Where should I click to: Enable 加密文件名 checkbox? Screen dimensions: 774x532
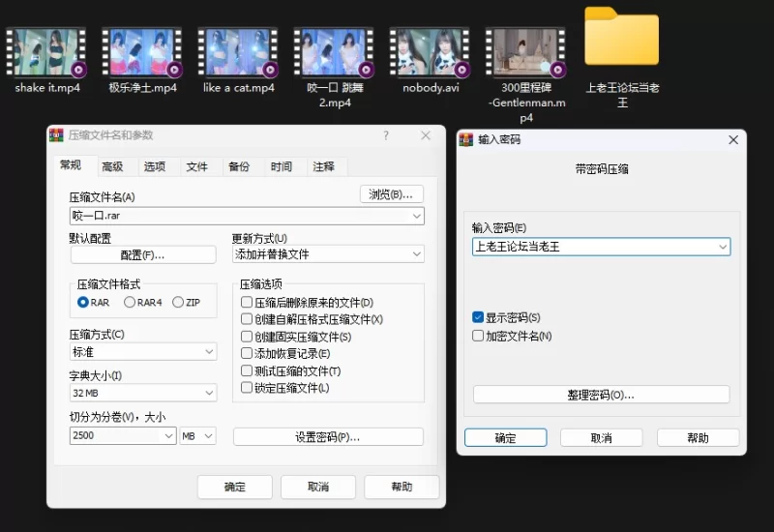[478, 336]
